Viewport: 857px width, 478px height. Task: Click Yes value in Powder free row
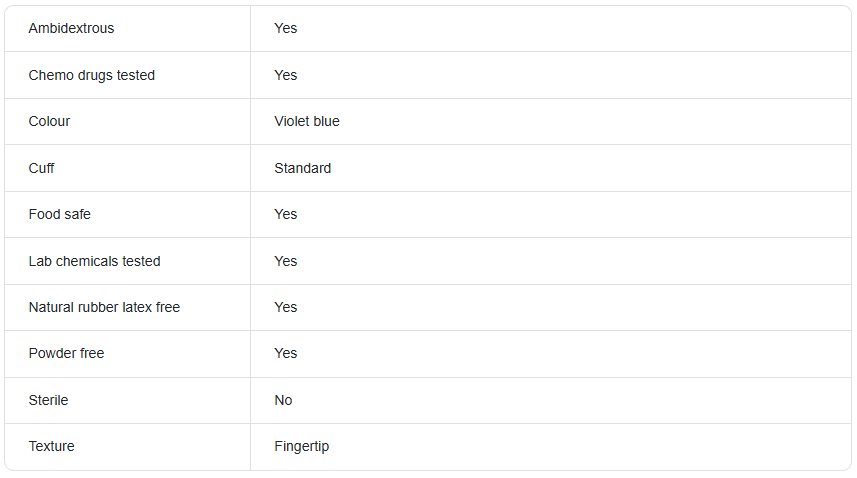click(285, 353)
